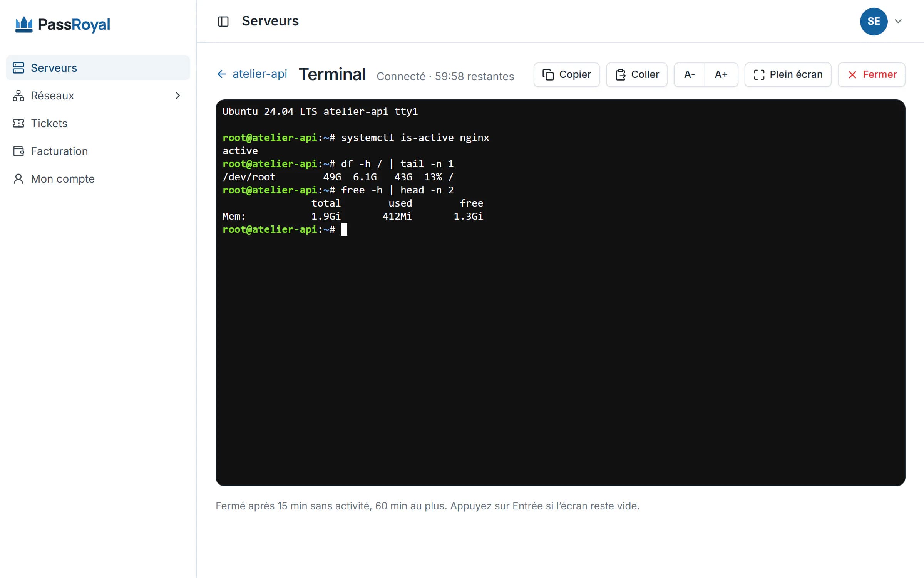Focus the terminal at the cursor prompt
924x578 pixels.
tap(344, 229)
